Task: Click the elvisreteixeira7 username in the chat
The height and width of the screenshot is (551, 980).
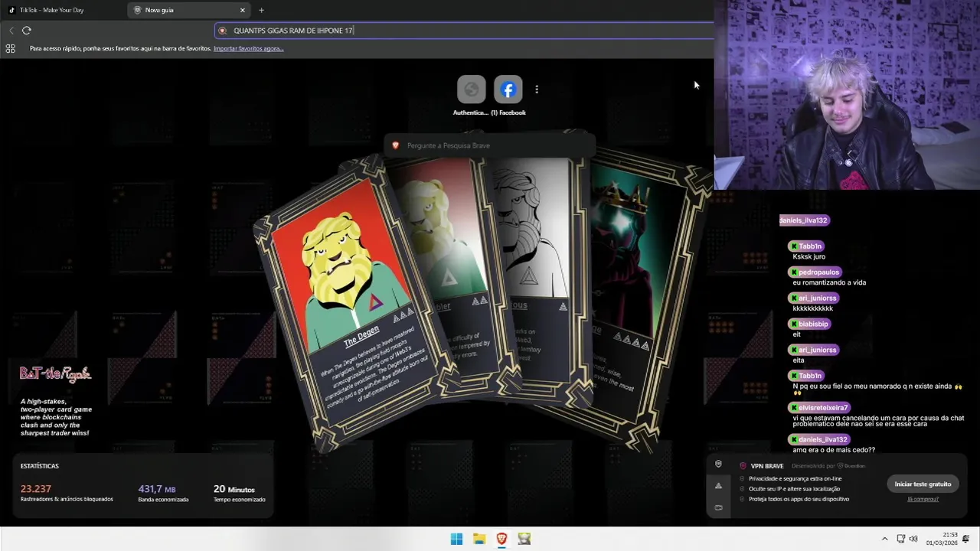Action: [819, 408]
